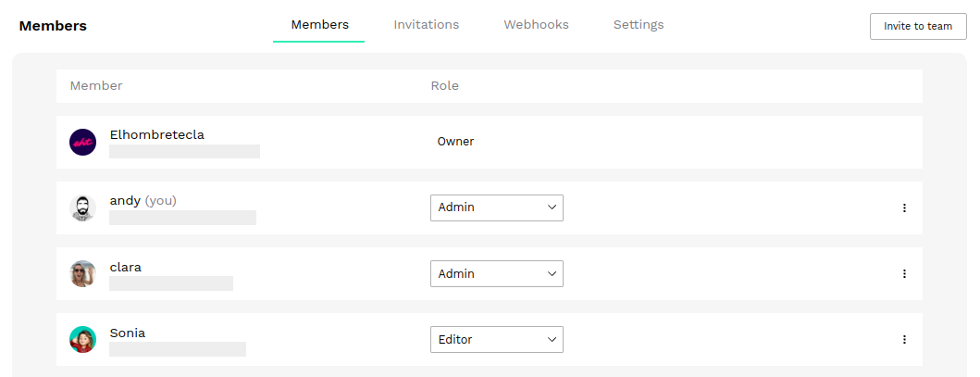Image resolution: width=980 pixels, height=377 pixels.
Task: Open the Settings tab
Action: pos(639,25)
